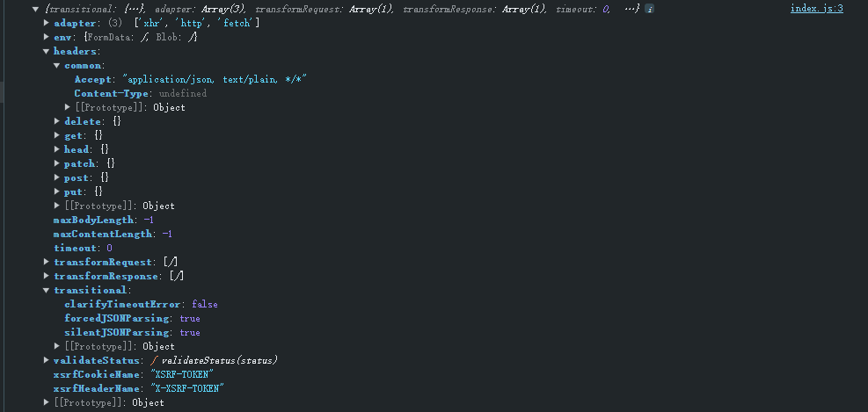The image size is (868, 412).
Task: Collapse the common headers node
Action: click(x=56, y=65)
